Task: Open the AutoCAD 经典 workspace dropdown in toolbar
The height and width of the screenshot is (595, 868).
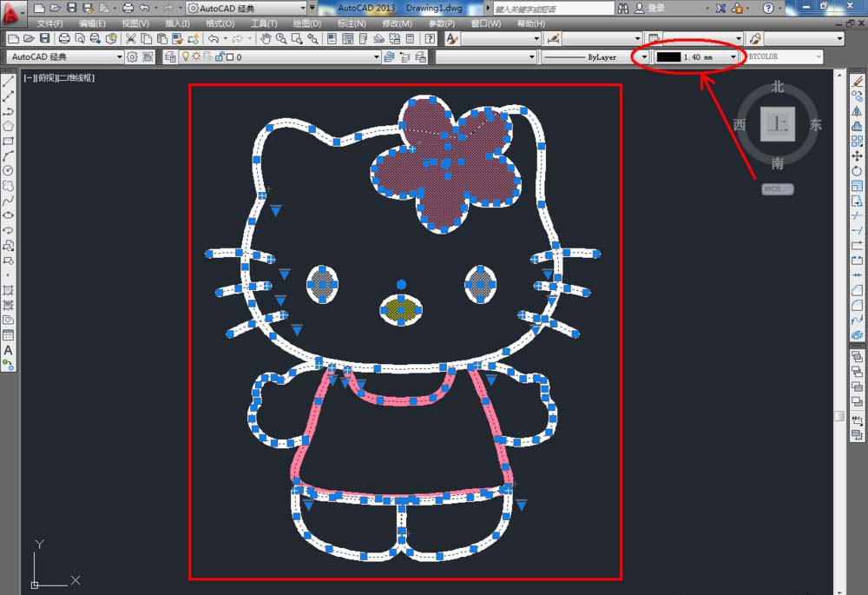Action: 64,56
